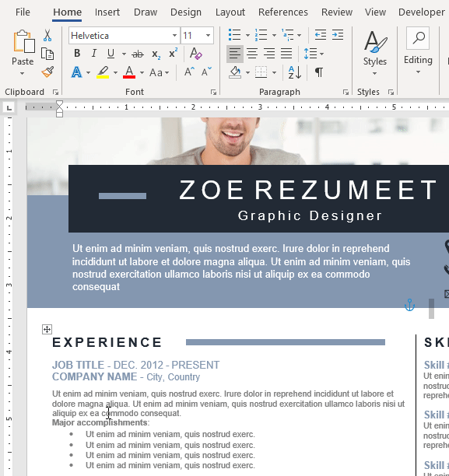
Task: Increase font size with grow button
Action: [x=189, y=72]
